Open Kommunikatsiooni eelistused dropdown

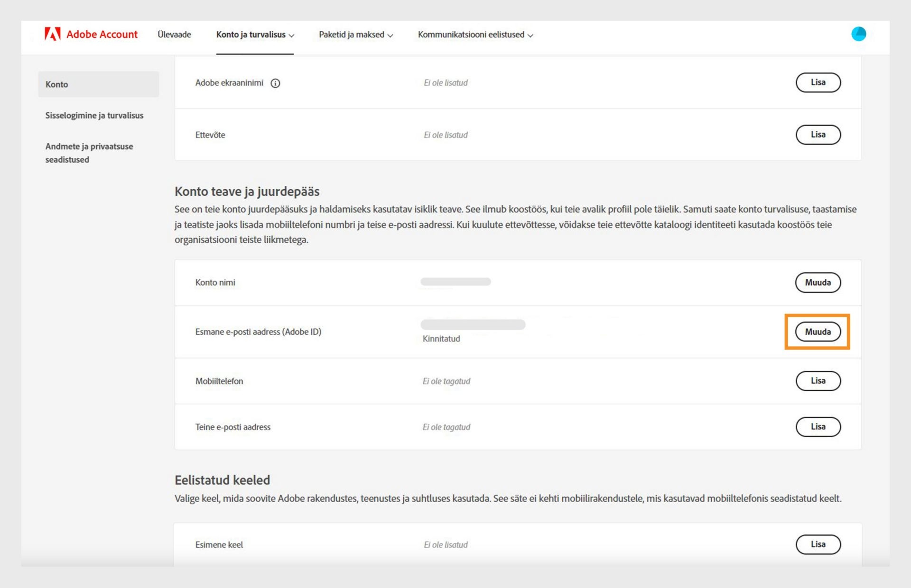(475, 35)
